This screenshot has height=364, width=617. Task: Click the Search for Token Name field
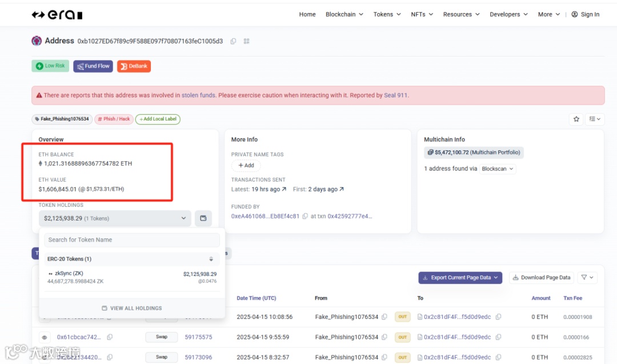tap(132, 239)
